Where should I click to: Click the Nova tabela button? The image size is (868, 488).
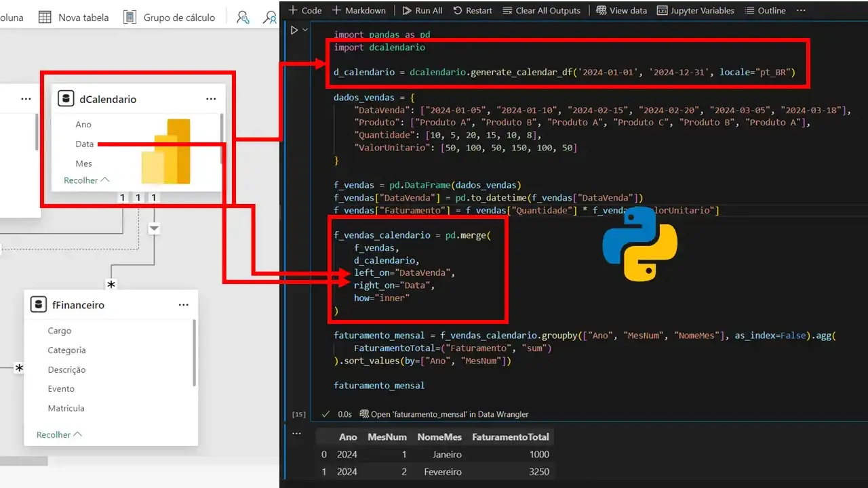[73, 18]
